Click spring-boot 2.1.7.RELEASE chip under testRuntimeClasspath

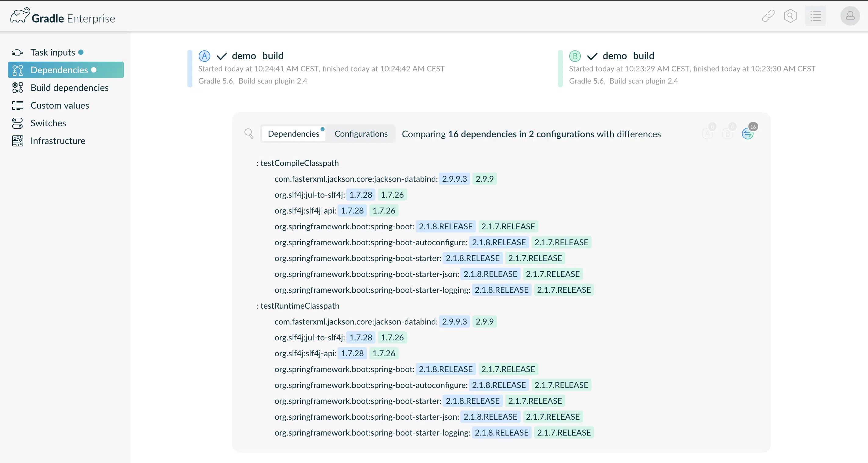(508, 369)
